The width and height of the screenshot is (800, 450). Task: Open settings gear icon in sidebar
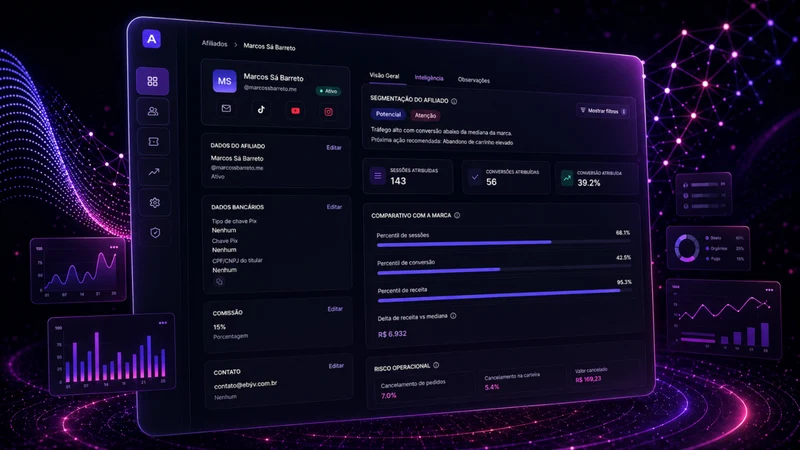pyautogui.click(x=155, y=203)
